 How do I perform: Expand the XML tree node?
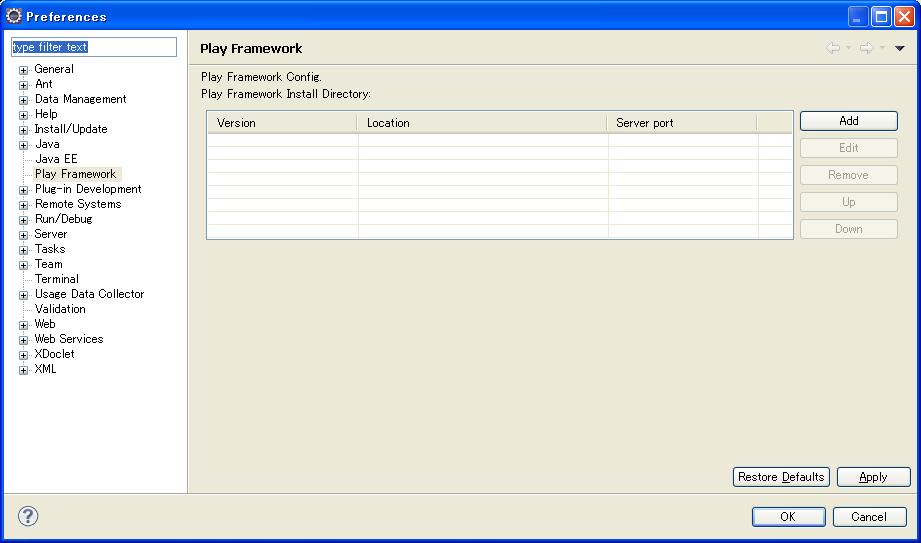click(23, 370)
